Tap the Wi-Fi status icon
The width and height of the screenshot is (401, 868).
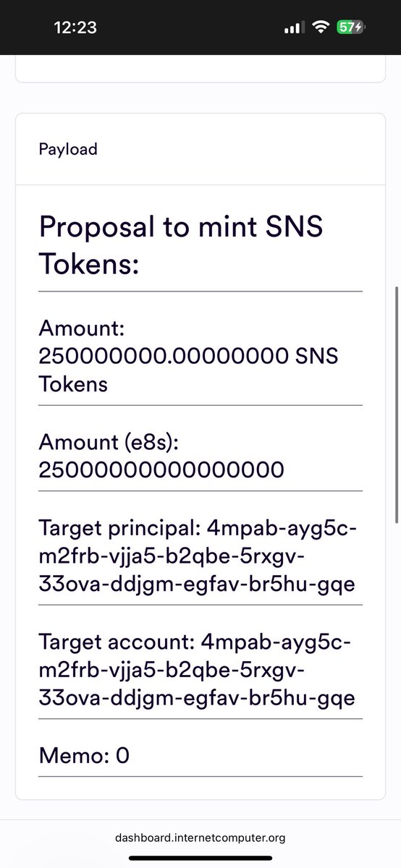click(318, 27)
